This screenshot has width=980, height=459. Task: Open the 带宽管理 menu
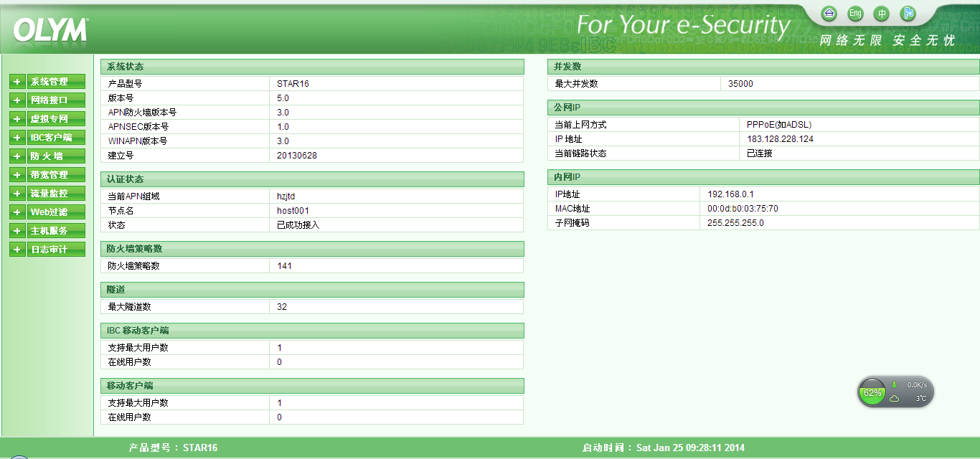point(56,175)
